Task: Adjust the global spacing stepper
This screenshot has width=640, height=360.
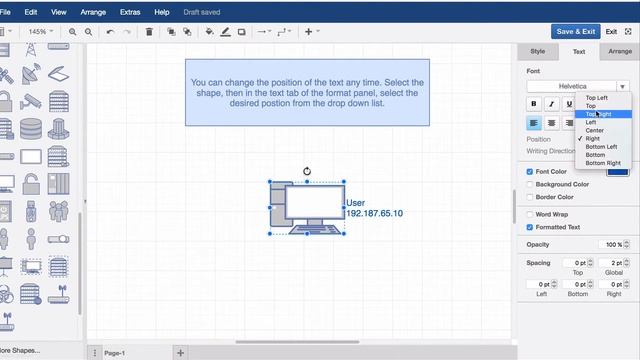Action: 627,263
